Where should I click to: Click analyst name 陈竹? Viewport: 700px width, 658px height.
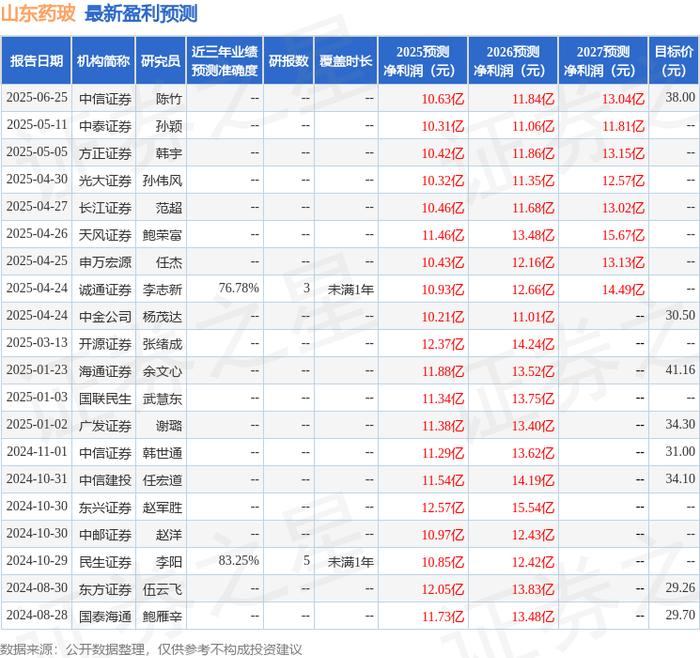169,99
